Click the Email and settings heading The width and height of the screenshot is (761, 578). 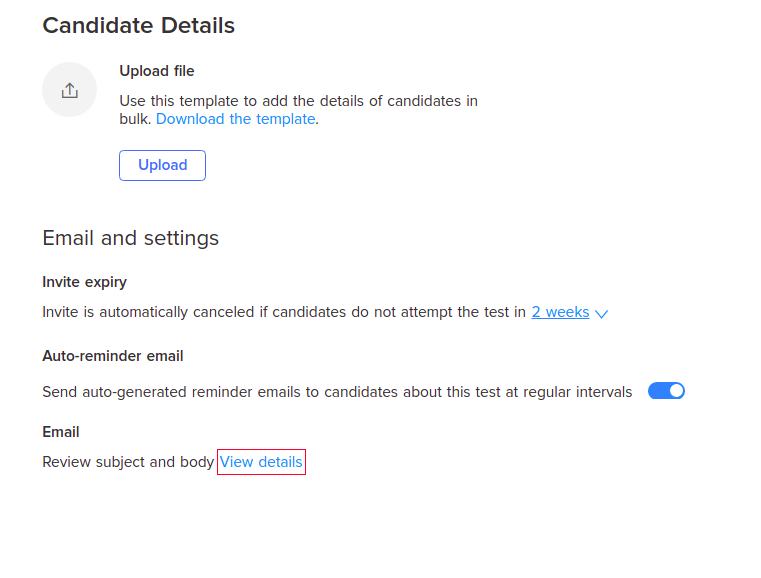tap(131, 238)
